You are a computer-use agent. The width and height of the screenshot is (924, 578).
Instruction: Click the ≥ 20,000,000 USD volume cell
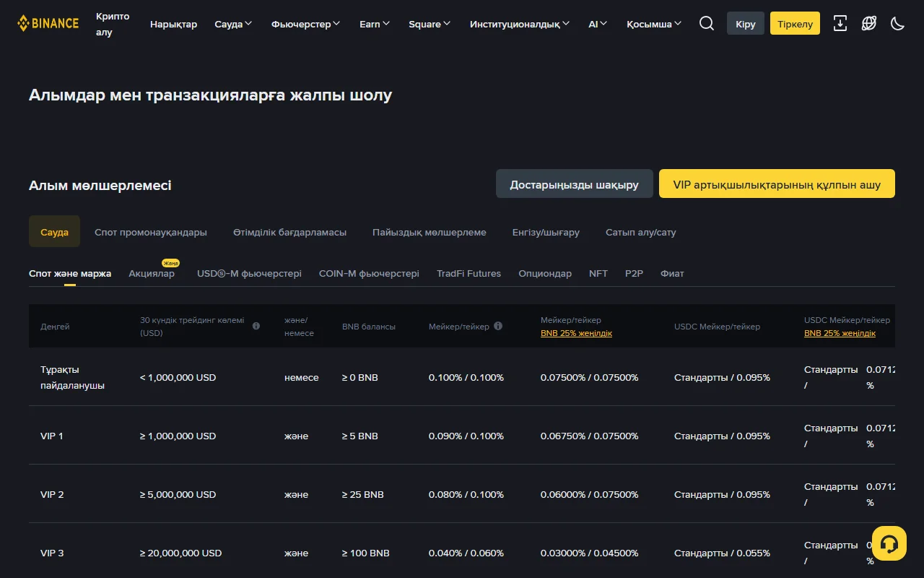tap(180, 553)
